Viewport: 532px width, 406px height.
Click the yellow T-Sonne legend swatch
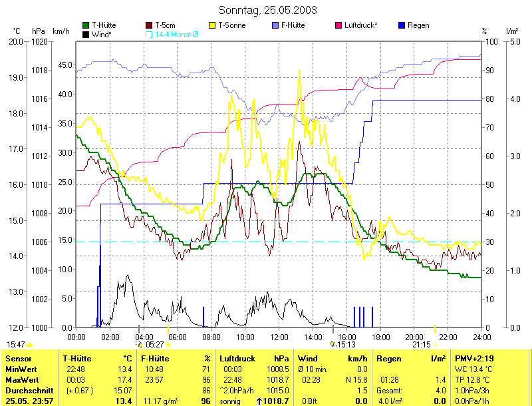pyautogui.click(x=213, y=25)
